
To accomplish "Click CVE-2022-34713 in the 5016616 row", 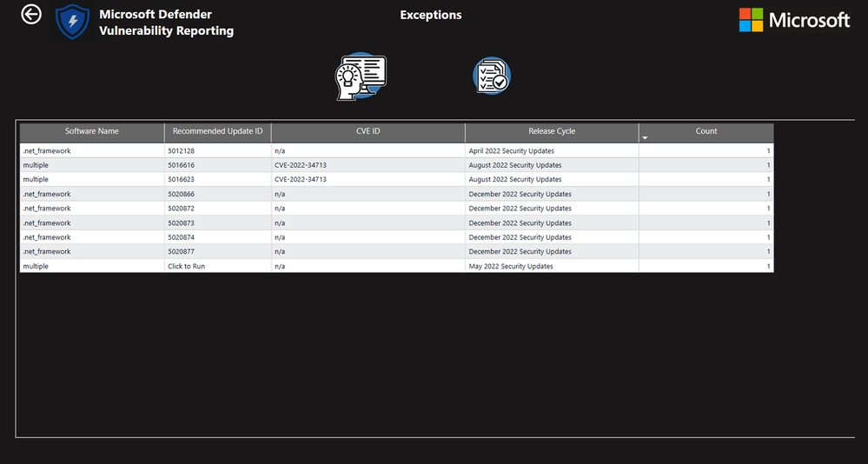I will (x=368, y=165).
